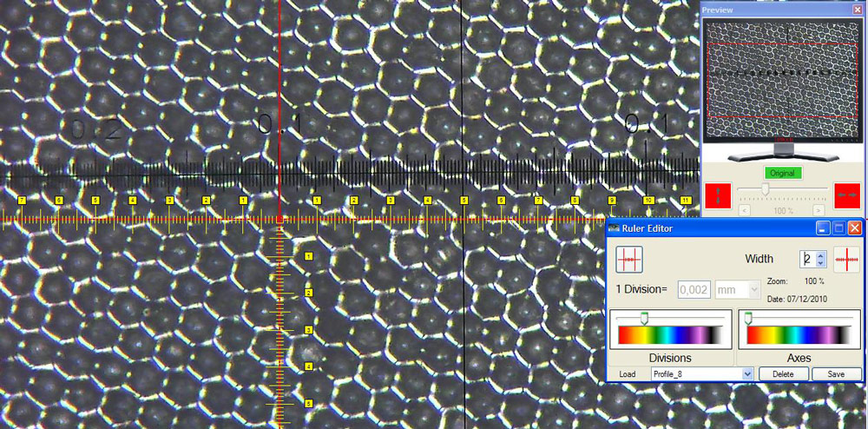Pick a color on the Axes spectrum bar

coord(799,335)
